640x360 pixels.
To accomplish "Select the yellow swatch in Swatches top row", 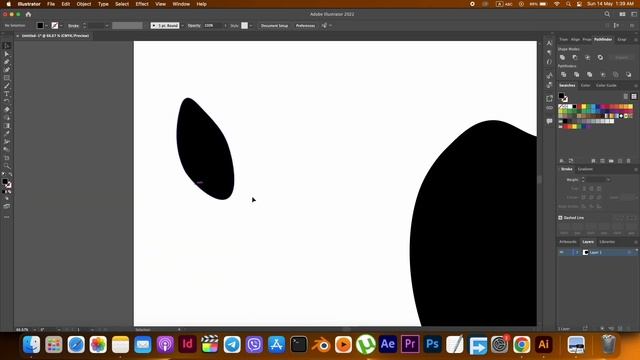I will [584, 107].
